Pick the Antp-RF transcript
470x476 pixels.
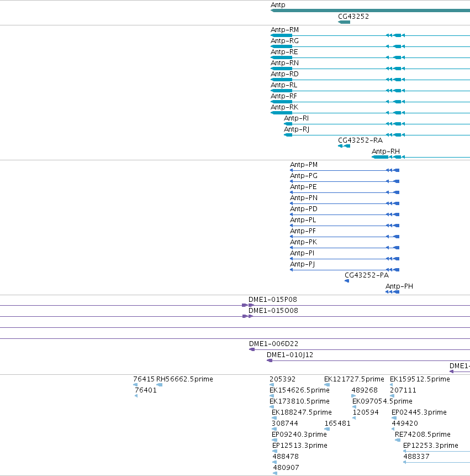284,96
